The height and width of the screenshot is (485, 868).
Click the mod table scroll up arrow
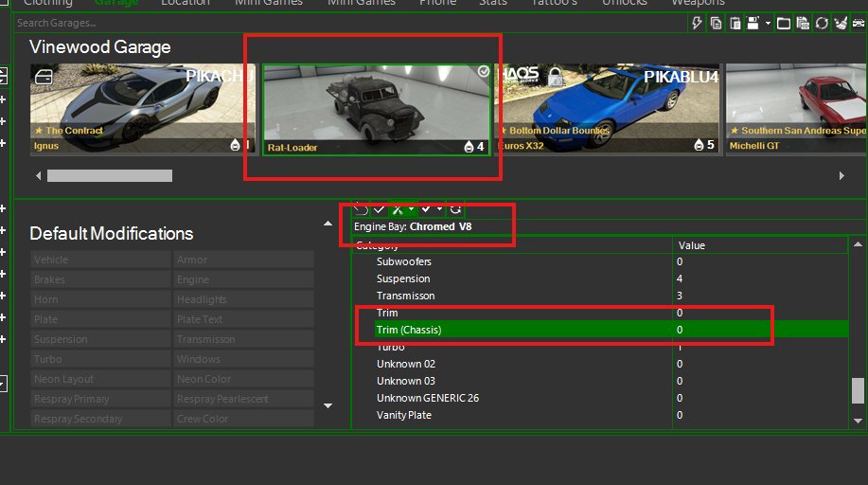[858, 244]
